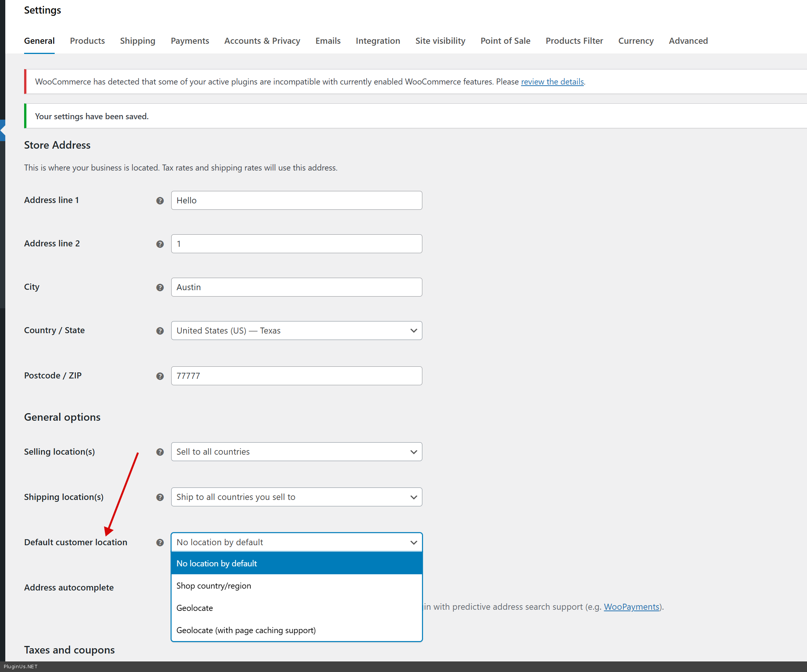Click into the Postcode / ZIP field
This screenshot has height=672, width=807.
coord(296,375)
